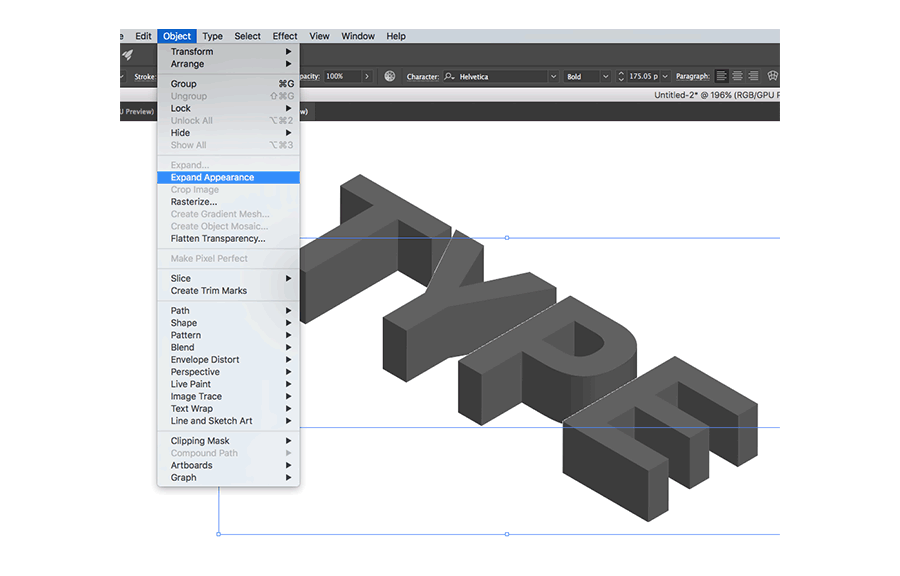Expand the Graph submenu
Screen dimensions: 900x576
[x=228, y=478]
